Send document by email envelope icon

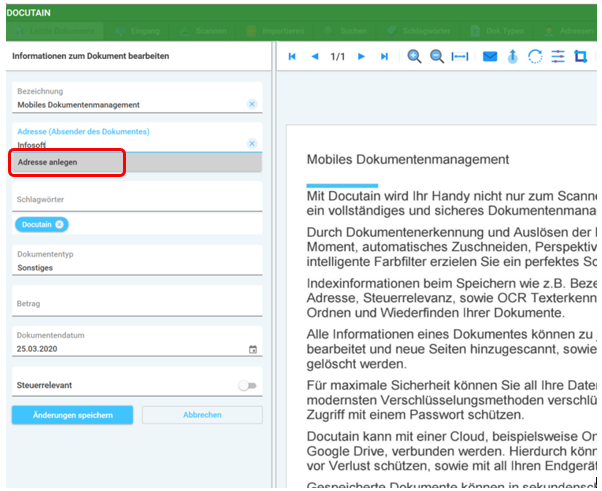tap(490, 57)
